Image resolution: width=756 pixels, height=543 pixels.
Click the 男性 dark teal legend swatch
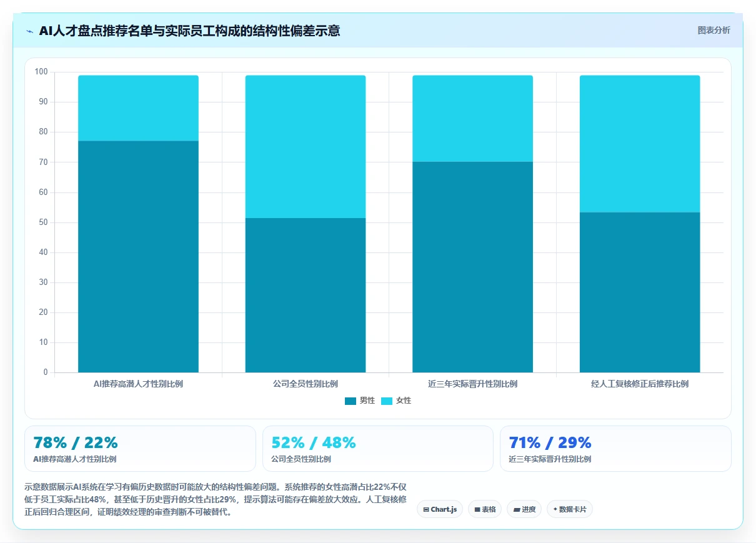[351, 401]
